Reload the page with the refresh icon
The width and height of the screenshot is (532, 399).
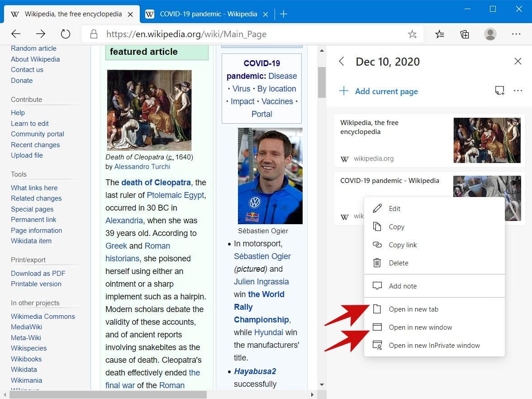(65, 34)
